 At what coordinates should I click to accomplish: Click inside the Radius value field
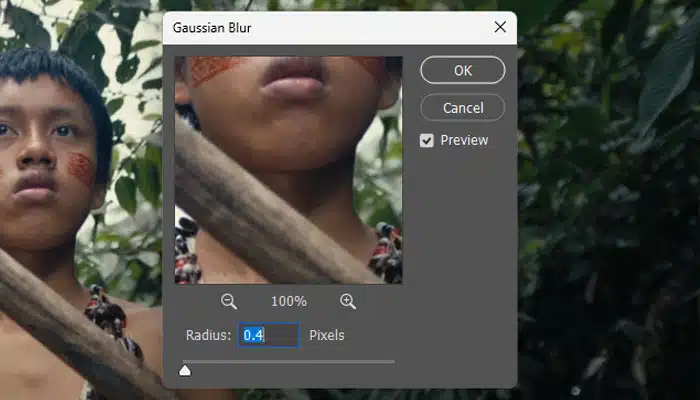[x=268, y=336]
